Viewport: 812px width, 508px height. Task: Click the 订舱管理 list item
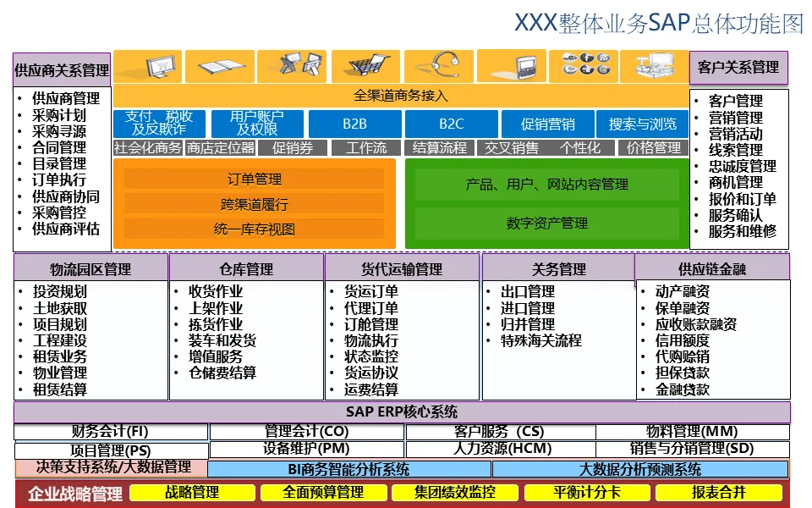pos(371,324)
